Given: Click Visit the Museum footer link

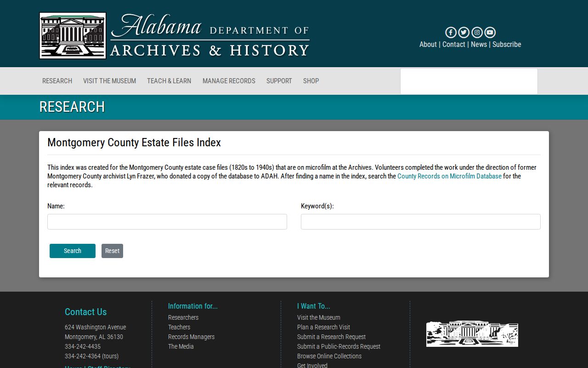Looking at the screenshot, I should click(319, 317).
